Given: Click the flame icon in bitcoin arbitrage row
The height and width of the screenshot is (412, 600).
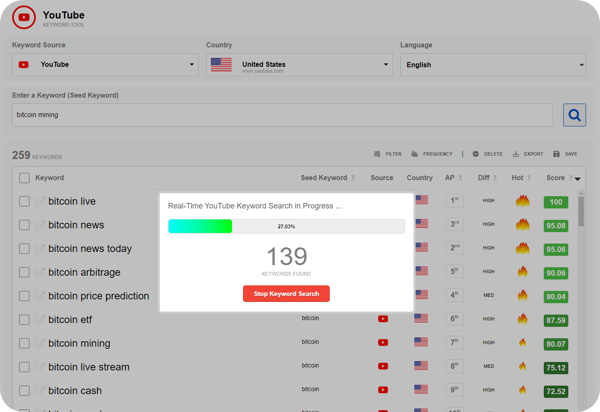Looking at the screenshot, I should pos(522,272).
